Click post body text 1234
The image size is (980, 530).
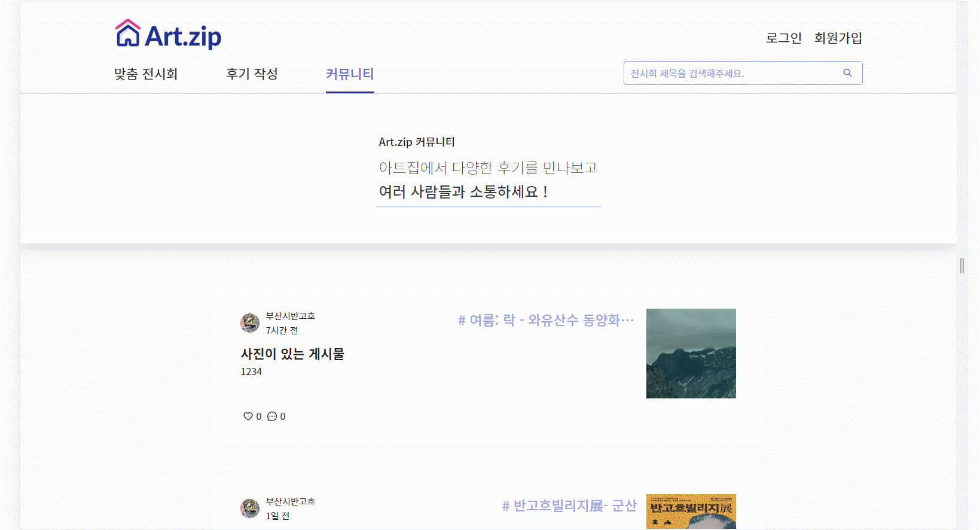coord(251,372)
